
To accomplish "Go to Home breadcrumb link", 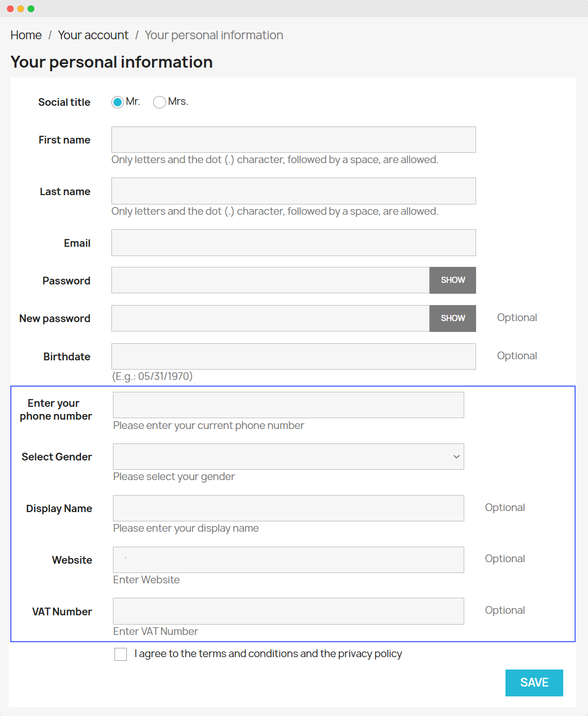I will tap(26, 35).
